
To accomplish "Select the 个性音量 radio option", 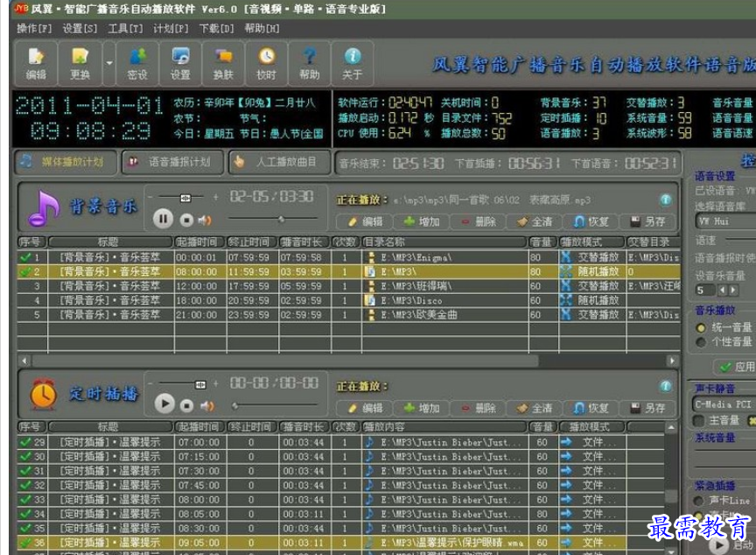I will [724, 342].
